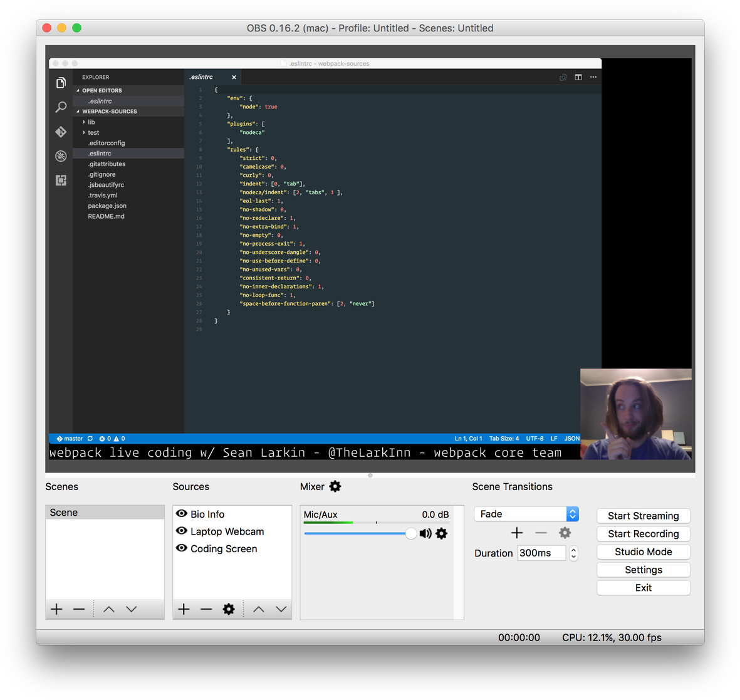The width and height of the screenshot is (740, 700).
Task: Add a new scene with plus
Action: 56,609
